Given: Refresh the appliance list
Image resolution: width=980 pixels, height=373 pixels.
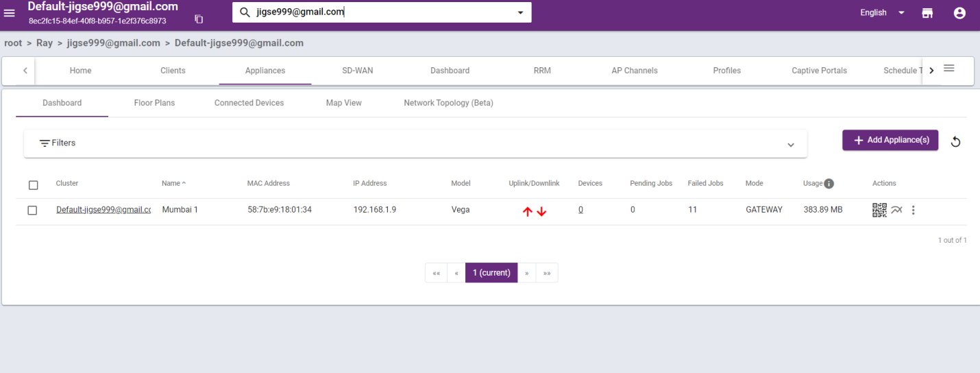Looking at the screenshot, I should [956, 142].
